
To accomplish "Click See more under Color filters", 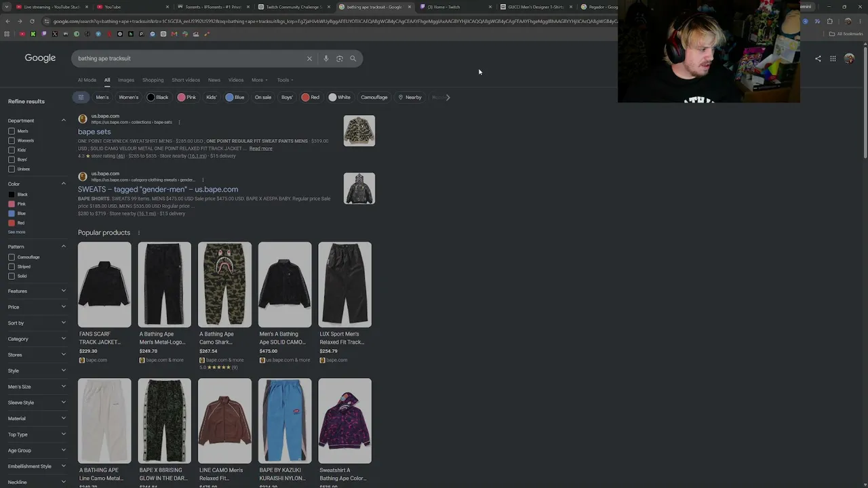I will click(x=16, y=232).
